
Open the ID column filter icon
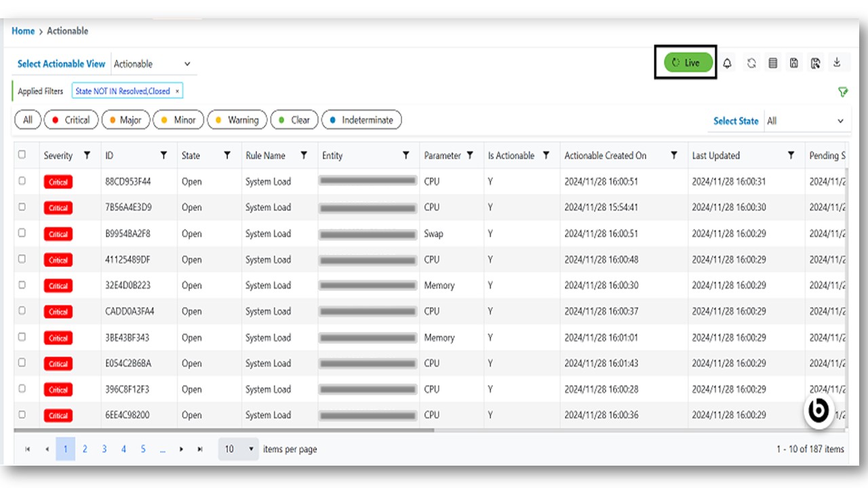[163, 155]
